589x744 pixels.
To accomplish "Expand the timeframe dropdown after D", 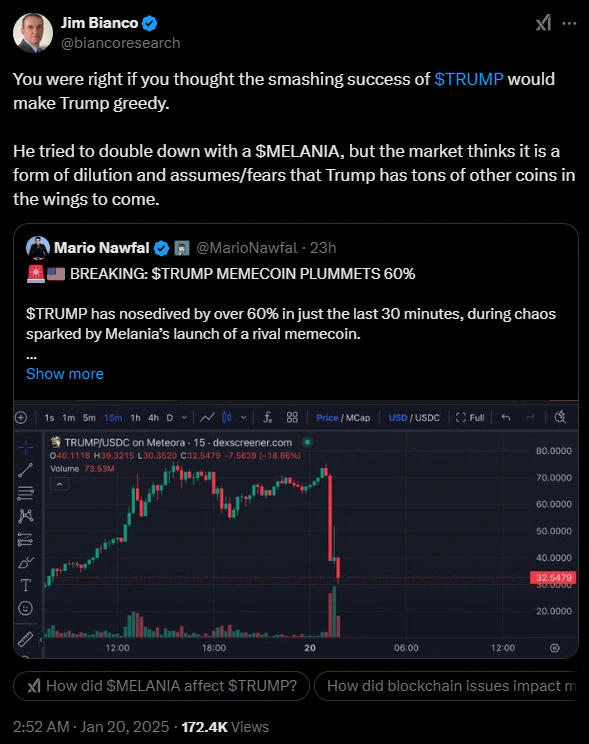I will 185,418.
